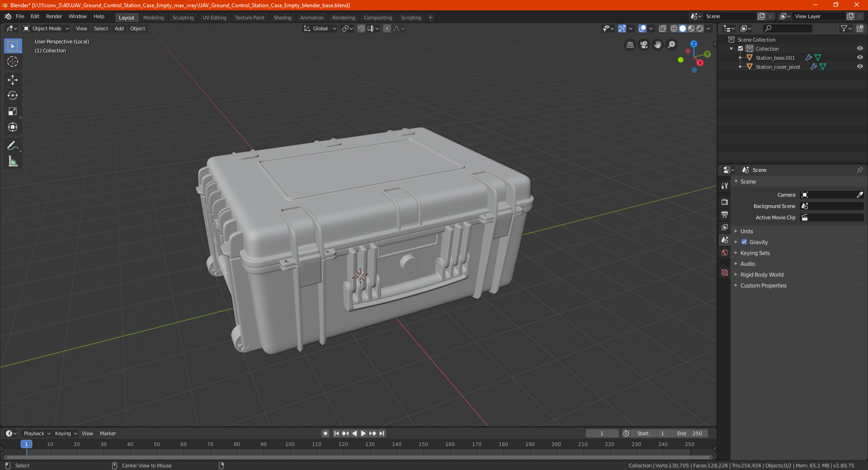Screen dimensions: 868x470
Task: Click the End frame 250 field
Action: tap(689, 433)
